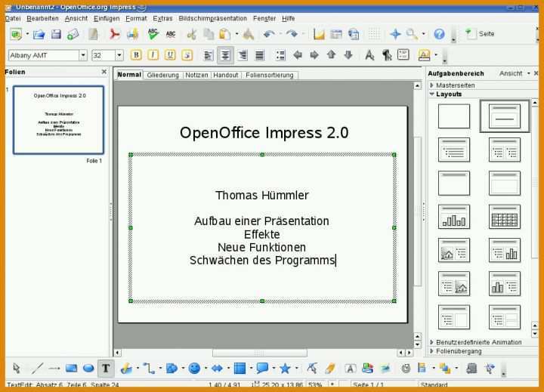Open the paste options dropdown arrow
This screenshot has width=544, height=392.
point(236,34)
